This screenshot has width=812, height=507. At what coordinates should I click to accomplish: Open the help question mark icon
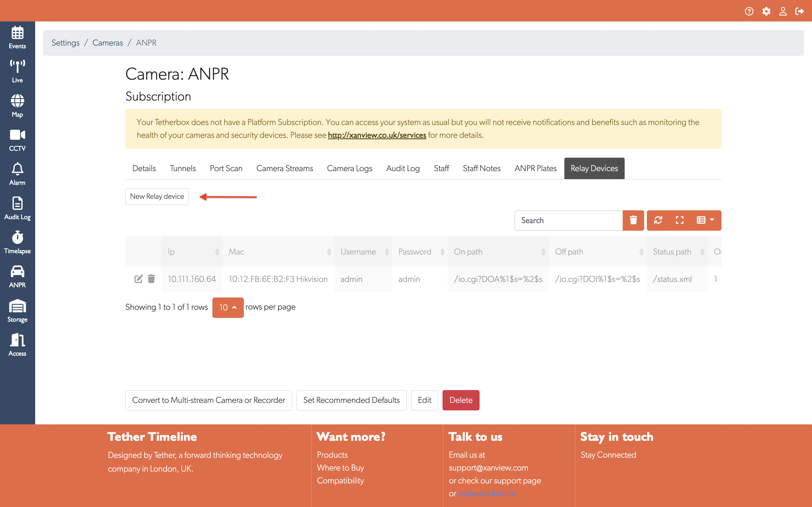click(749, 11)
